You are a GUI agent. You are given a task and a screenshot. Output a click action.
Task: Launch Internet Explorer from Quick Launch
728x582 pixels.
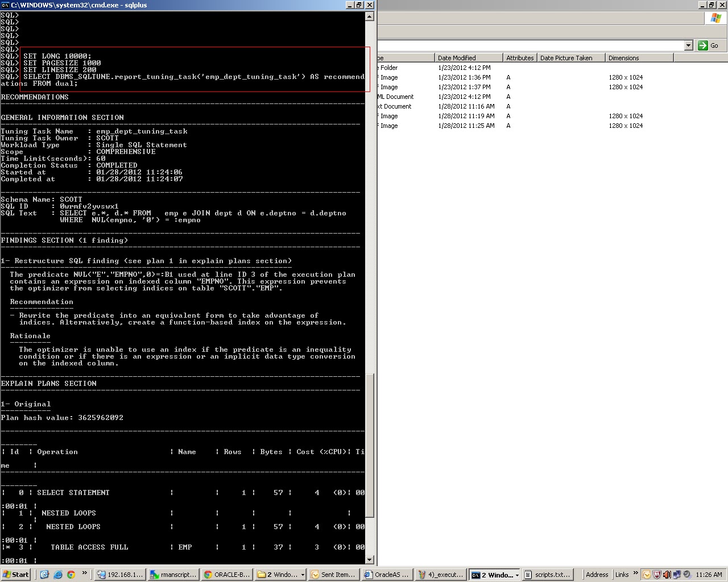[x=57, y=575]
